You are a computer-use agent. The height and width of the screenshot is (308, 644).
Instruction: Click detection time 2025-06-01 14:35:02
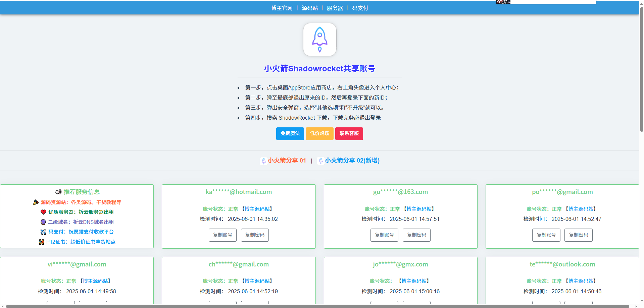[253, 219]
